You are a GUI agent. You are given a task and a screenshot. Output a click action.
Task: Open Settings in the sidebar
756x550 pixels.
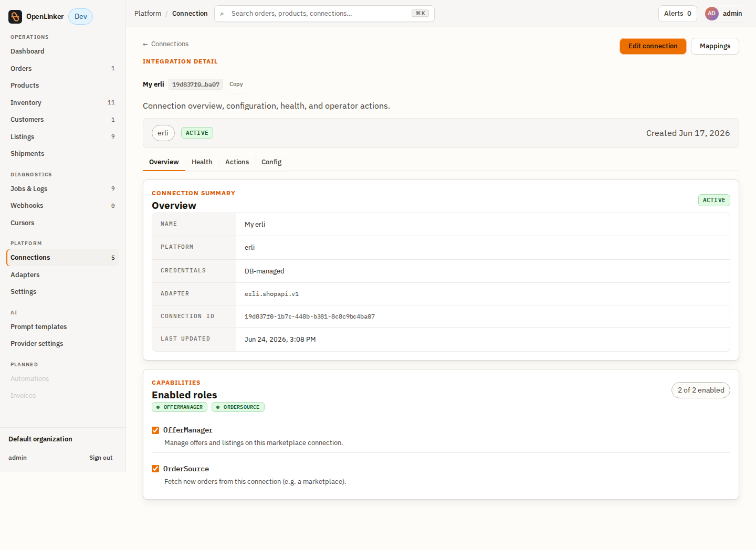pos(62,292)
